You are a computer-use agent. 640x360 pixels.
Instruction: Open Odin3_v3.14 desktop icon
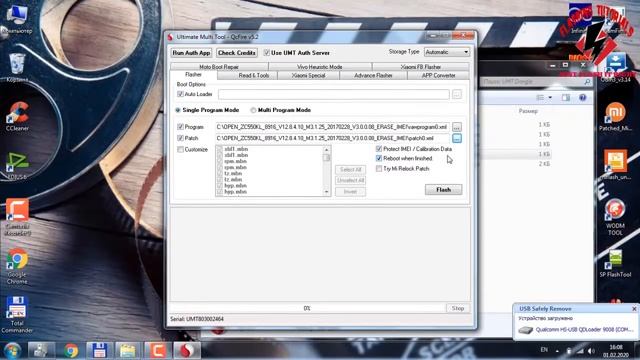(616, 67)
